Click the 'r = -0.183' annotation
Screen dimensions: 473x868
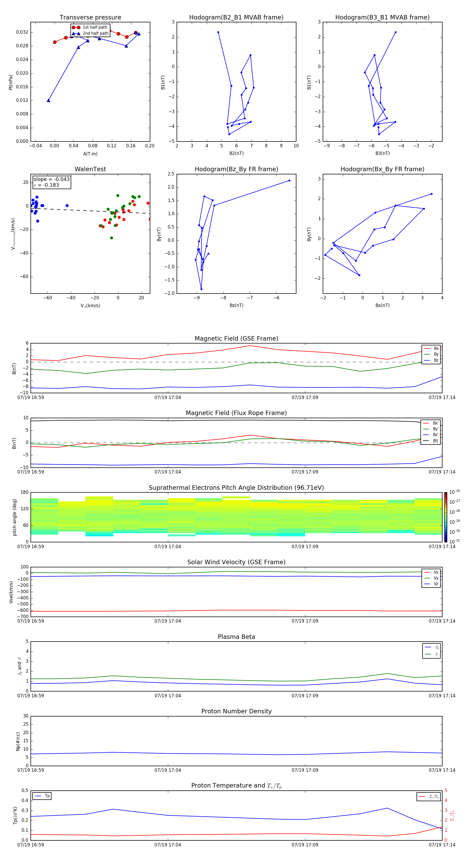[x=47, y=185]
